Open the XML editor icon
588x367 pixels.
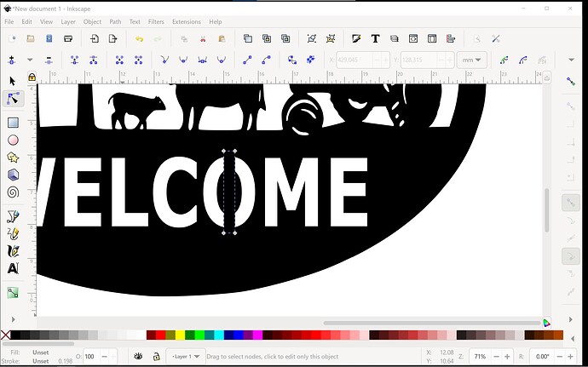[412, 38]
